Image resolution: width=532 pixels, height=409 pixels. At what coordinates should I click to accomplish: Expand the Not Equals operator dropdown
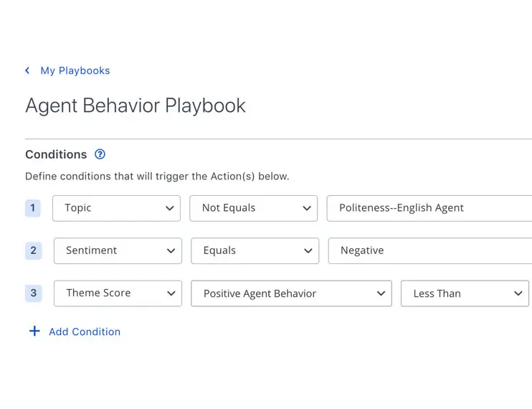pyautogui.click(x=253, y=208)
